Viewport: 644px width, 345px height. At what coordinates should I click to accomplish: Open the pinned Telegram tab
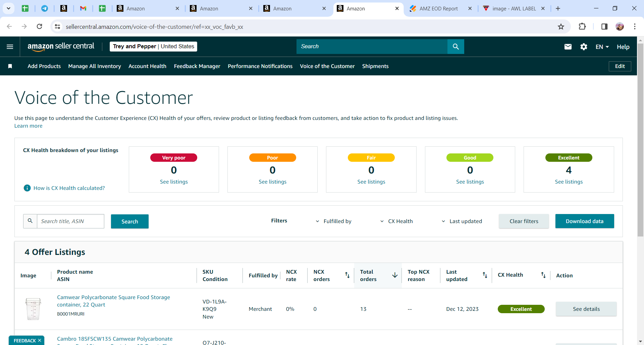[x=44, y=8]
